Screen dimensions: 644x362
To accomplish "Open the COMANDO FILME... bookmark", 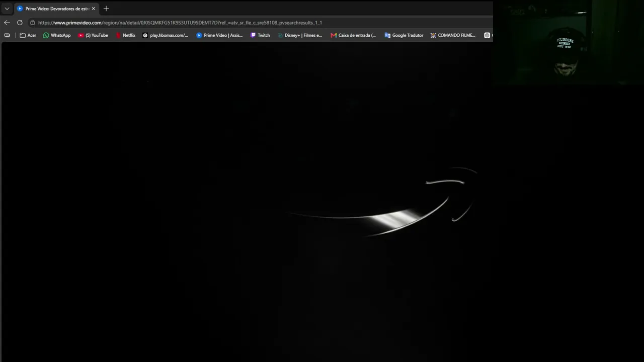I will point(453,35).
